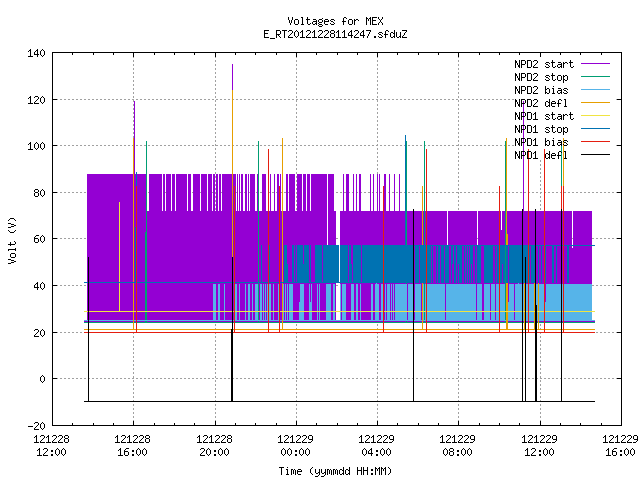Click the yellow NPD1 start legend line
The height and width of the screenshot is (480, 640).
pos(595,116)
